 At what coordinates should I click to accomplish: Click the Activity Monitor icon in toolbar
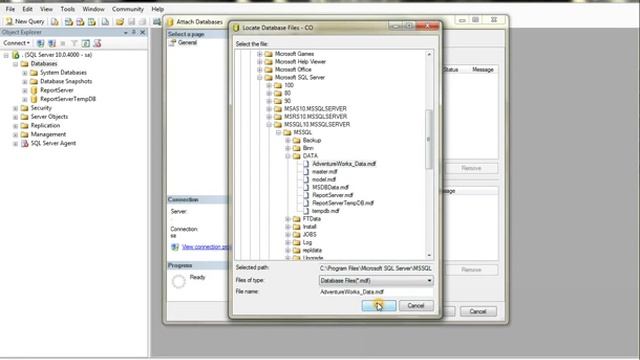(157, 22)
